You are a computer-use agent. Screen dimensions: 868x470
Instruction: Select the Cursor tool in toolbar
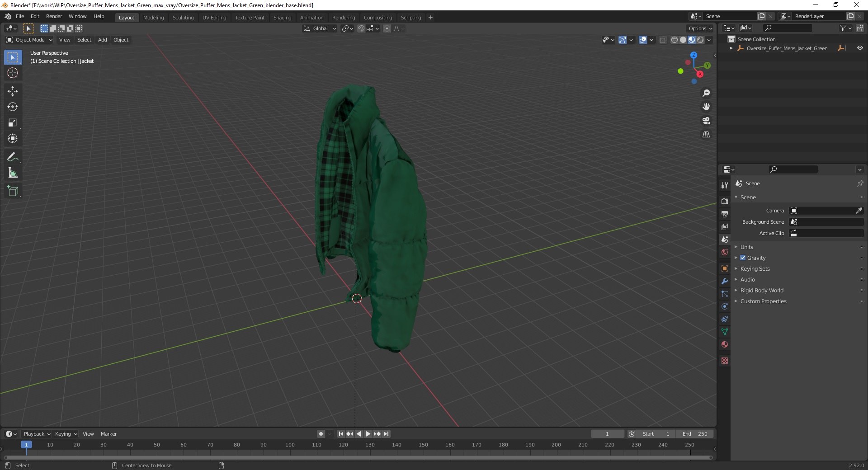tap(13, 73)
